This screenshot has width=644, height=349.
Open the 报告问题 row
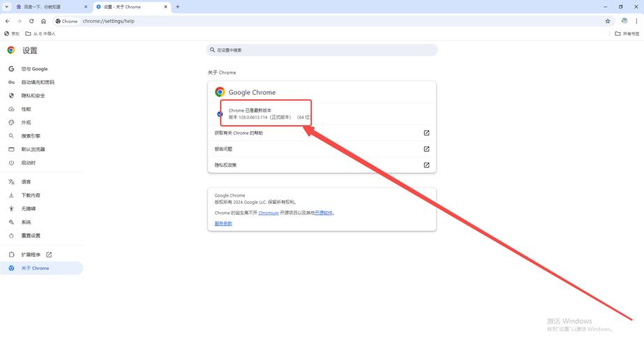pyautogui.click(x=322, y=149)
